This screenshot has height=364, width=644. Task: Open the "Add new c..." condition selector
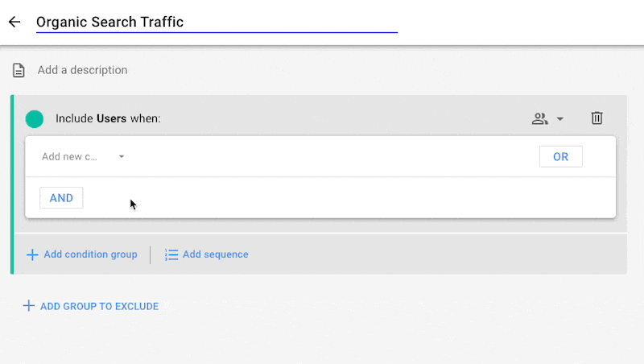pos(70,157)
